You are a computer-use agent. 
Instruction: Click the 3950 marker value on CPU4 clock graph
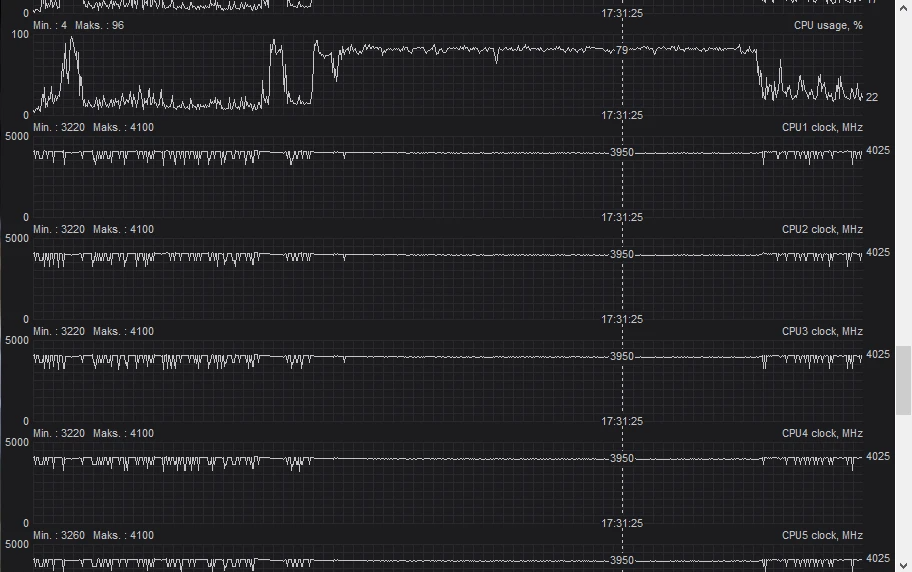[x=622, y=459]
